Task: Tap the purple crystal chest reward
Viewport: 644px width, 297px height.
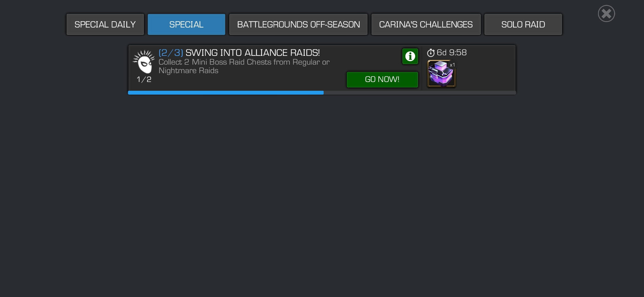Action: 441,74
